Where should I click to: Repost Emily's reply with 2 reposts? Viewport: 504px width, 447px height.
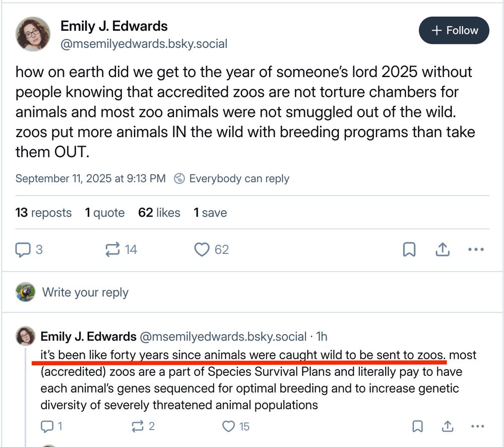click(x=137, y=427)
